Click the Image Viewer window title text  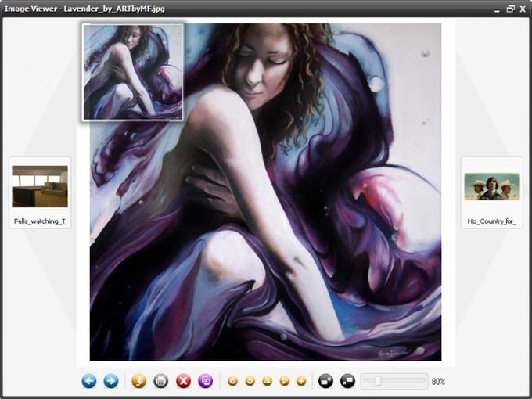pyautogui.click(x=84, y=9)
